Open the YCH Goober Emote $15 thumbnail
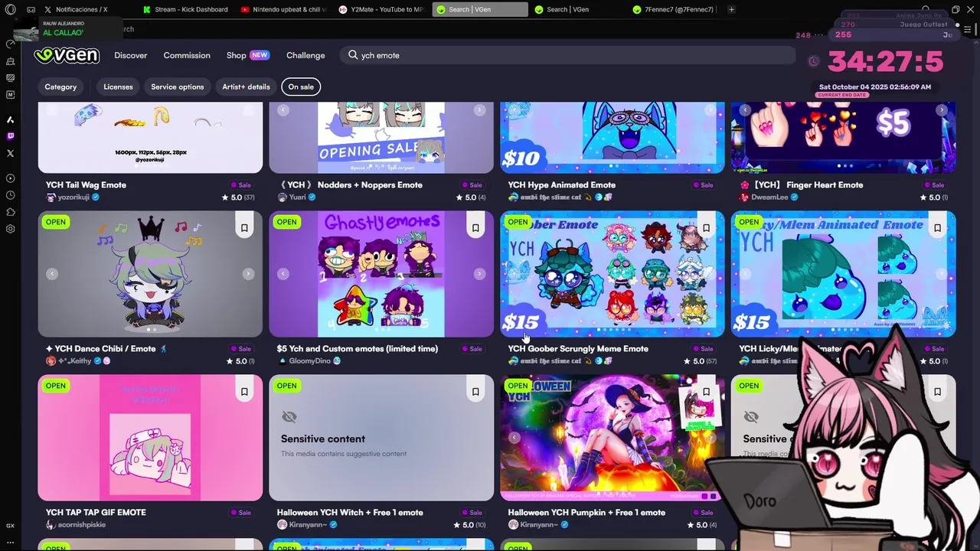 pos(612,274)
